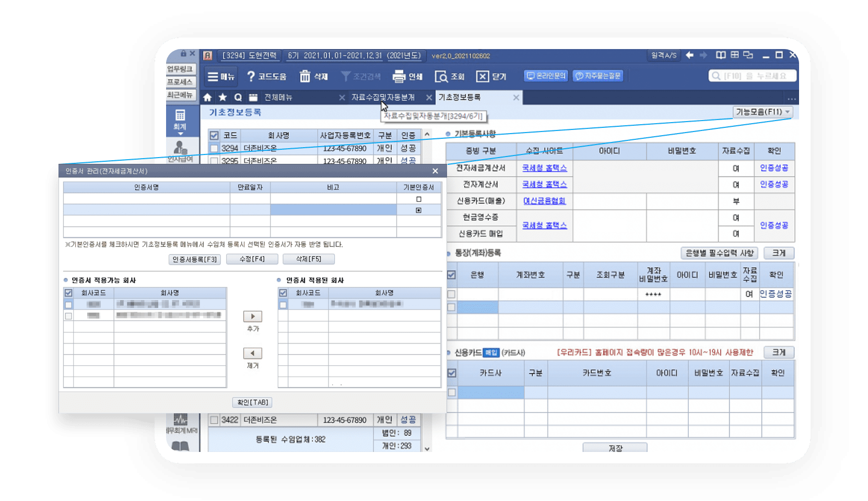Switch to the 전체메뉴 tab
This screenshot has height=501, width=868.
tap(278, 98)
